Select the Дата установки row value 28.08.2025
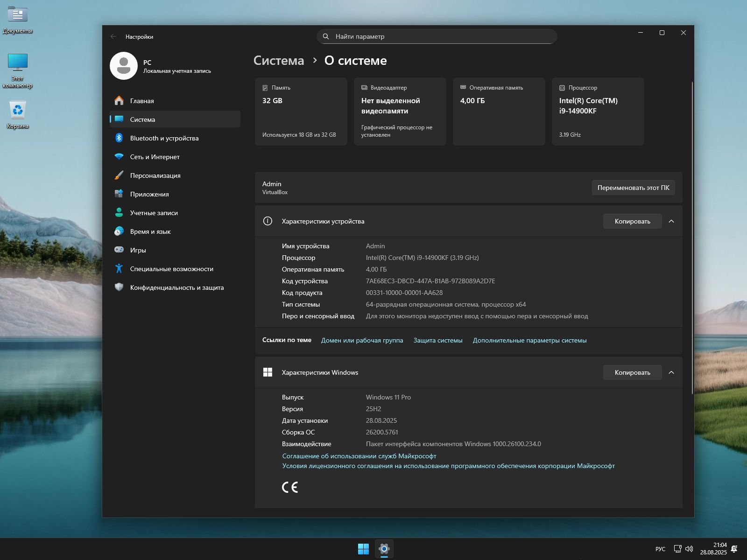 tap(381, 420)
